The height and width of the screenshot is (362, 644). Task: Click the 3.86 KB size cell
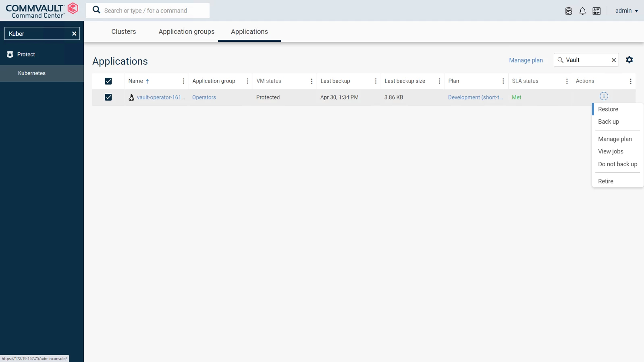[394, 97]
